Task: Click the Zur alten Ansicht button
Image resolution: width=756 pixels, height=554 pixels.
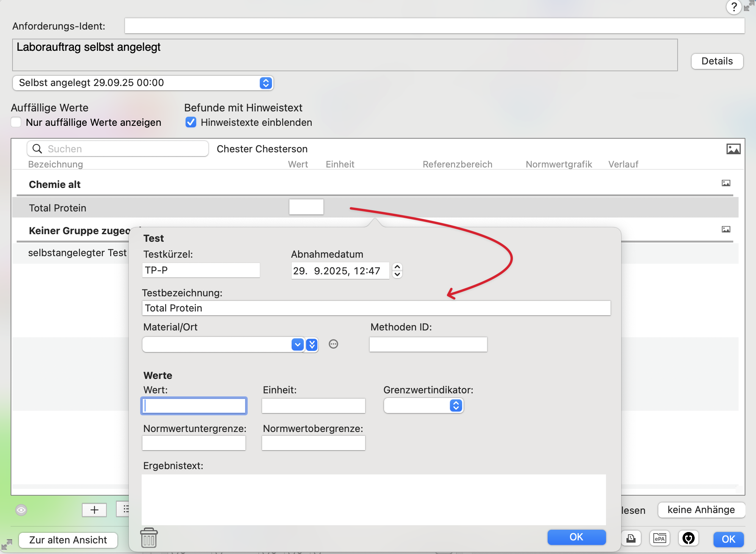Action: pyautogui.click(x=68, y=540)
